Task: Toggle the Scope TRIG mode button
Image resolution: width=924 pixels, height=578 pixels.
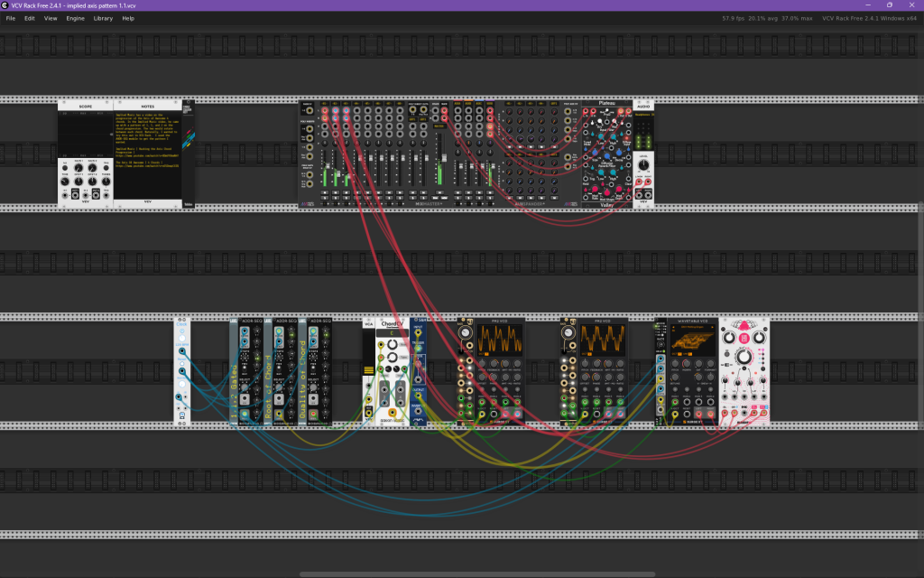Action: point(106,167)
